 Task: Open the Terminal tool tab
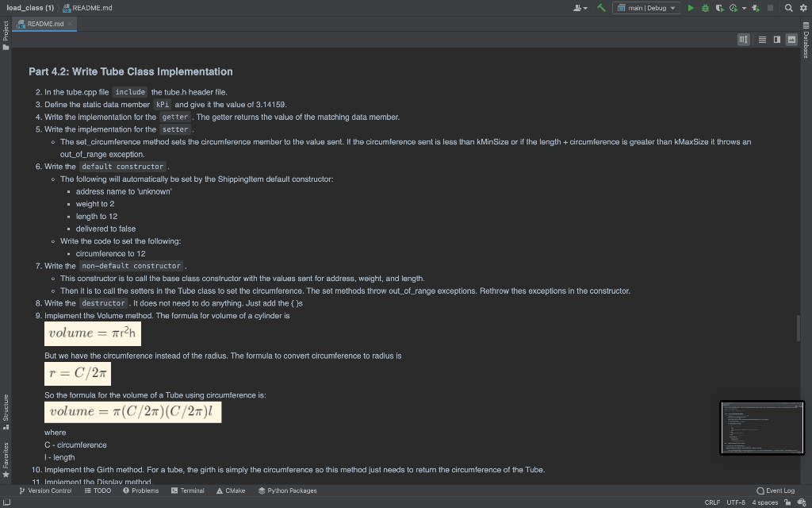point(187,491)
